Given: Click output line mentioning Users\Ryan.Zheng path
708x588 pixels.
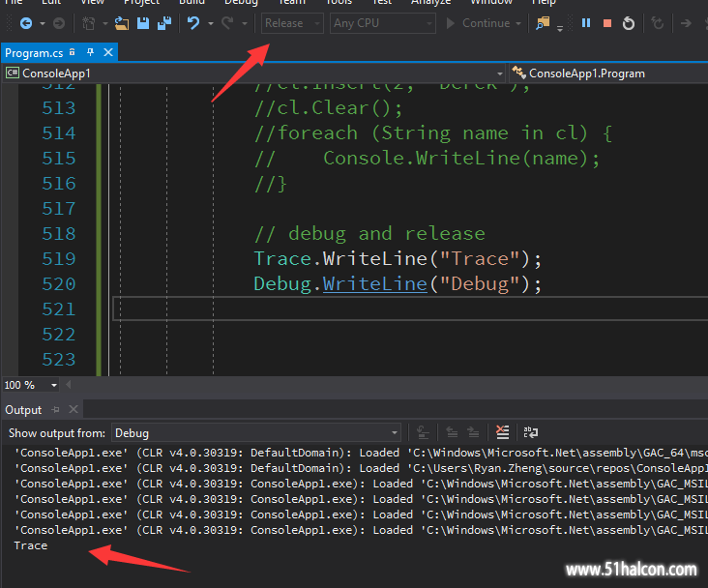Looking at the screenshot, I should click(x=361, y=468).
